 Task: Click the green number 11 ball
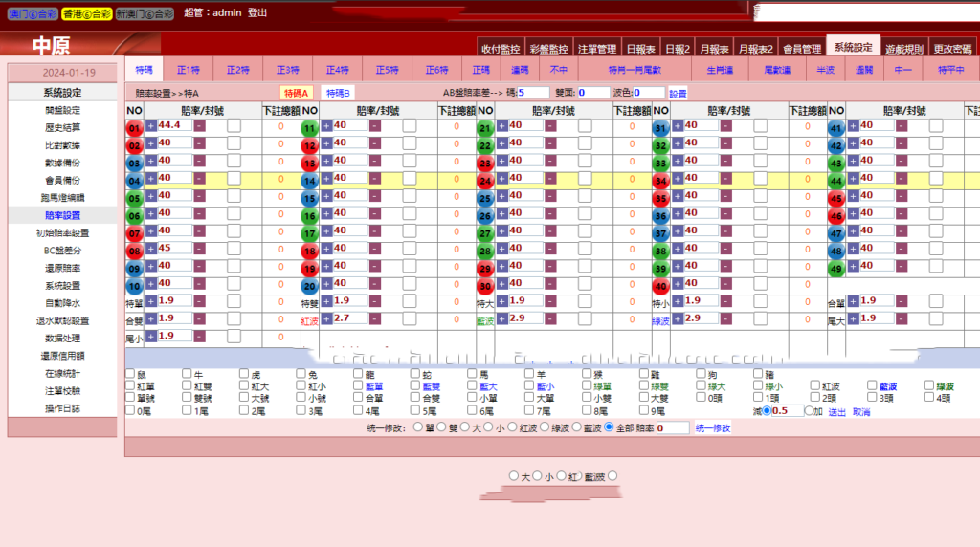310,129
